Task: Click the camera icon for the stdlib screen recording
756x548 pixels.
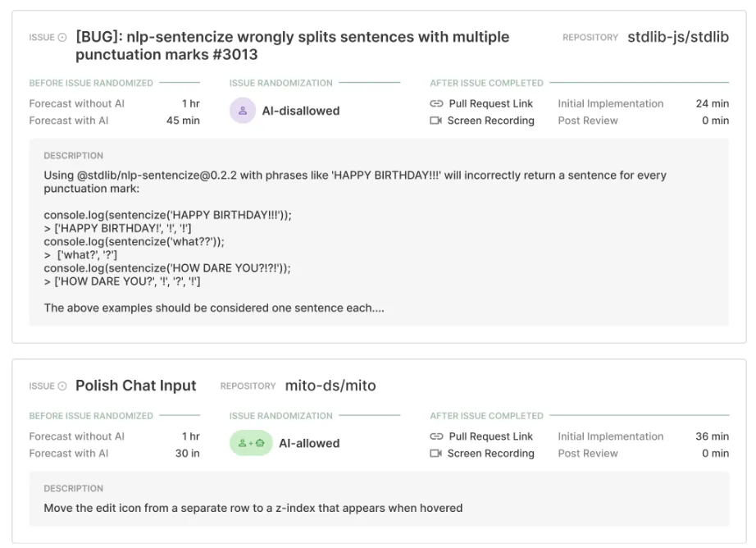Action: coord(436,120)
